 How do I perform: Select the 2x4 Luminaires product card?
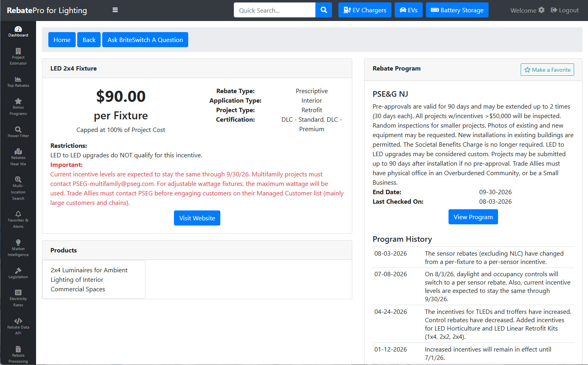(94, 279)
